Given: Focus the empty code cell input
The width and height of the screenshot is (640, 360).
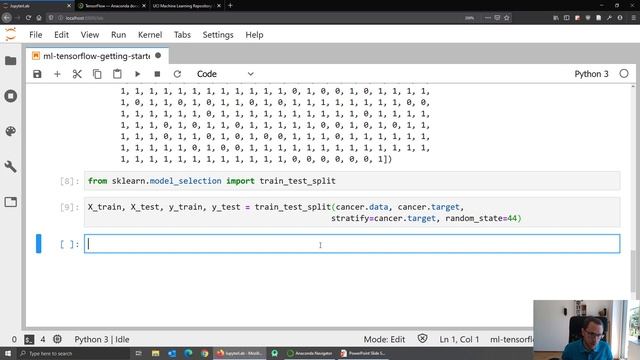Looking at the screenshot, I should point(352,244).
